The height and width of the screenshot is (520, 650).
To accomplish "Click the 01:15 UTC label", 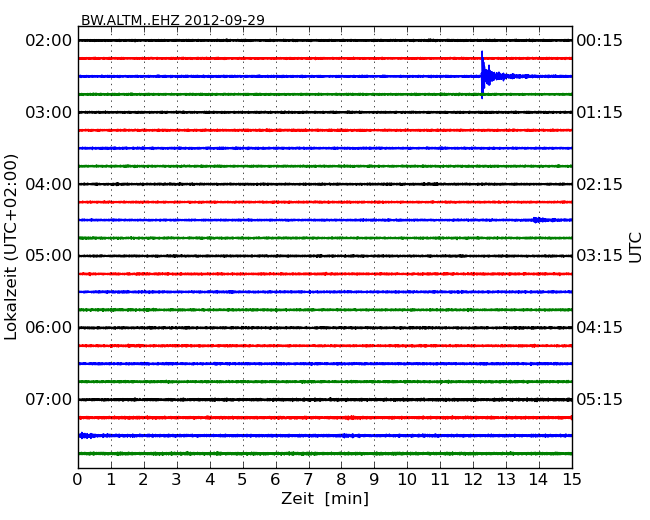I will coord(599,112).
